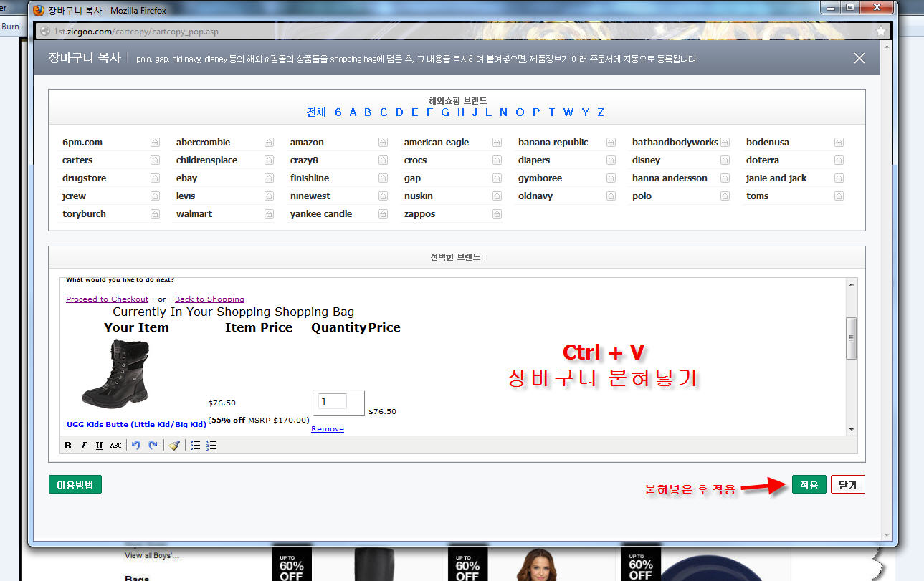Viewport: 924px width, 581px height.
Task: Click the editor scrollbar's down arrow
Action: (x=852, y=429)
